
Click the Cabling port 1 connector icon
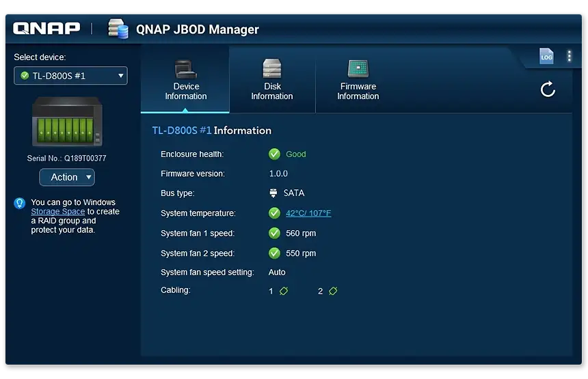pyautogui.click(x=284, y=291)
